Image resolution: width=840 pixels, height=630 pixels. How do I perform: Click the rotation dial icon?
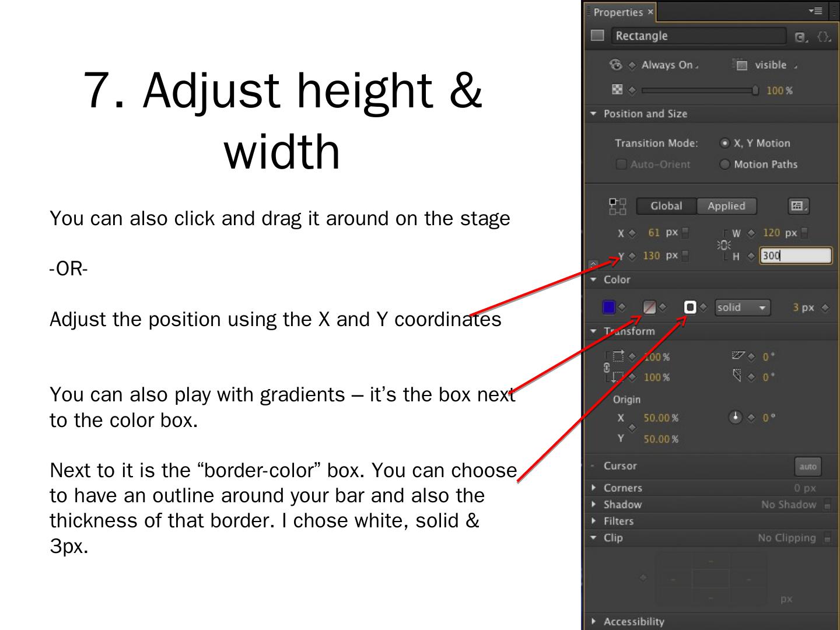tap(736, 417)
